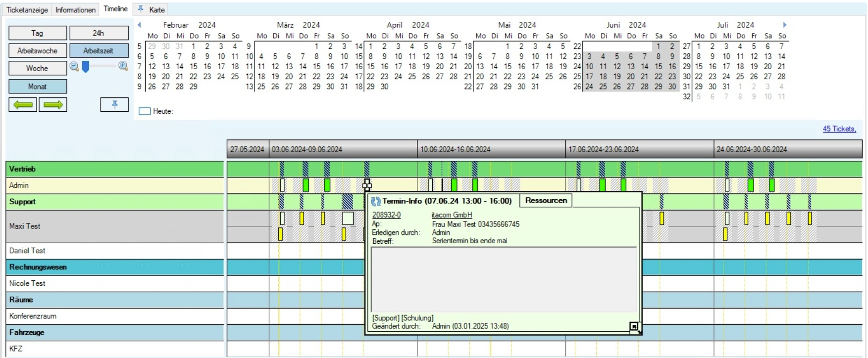868x358 pixels.
Task: Go to previous month with calendar left arrow
Action: click(139, 25)
